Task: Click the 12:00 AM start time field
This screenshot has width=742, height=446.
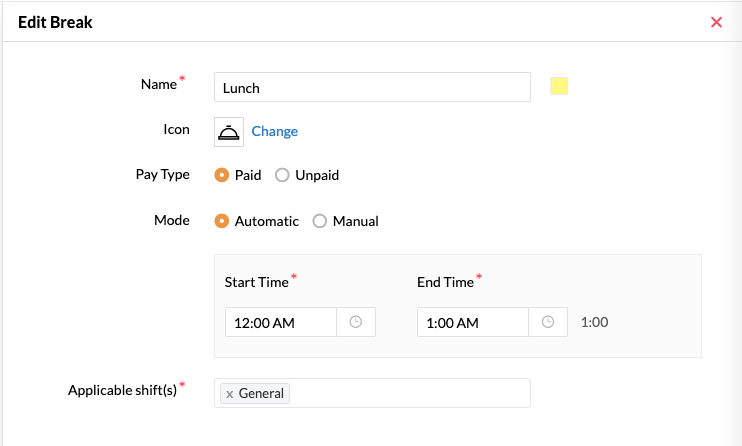Action: [x=281, y=322]
